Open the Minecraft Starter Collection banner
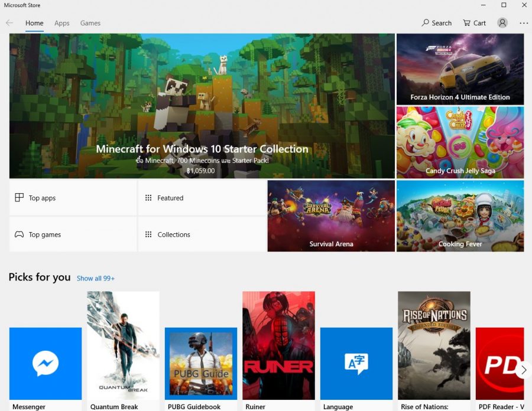This screenshot has height=411, width=532. (202, 106)
